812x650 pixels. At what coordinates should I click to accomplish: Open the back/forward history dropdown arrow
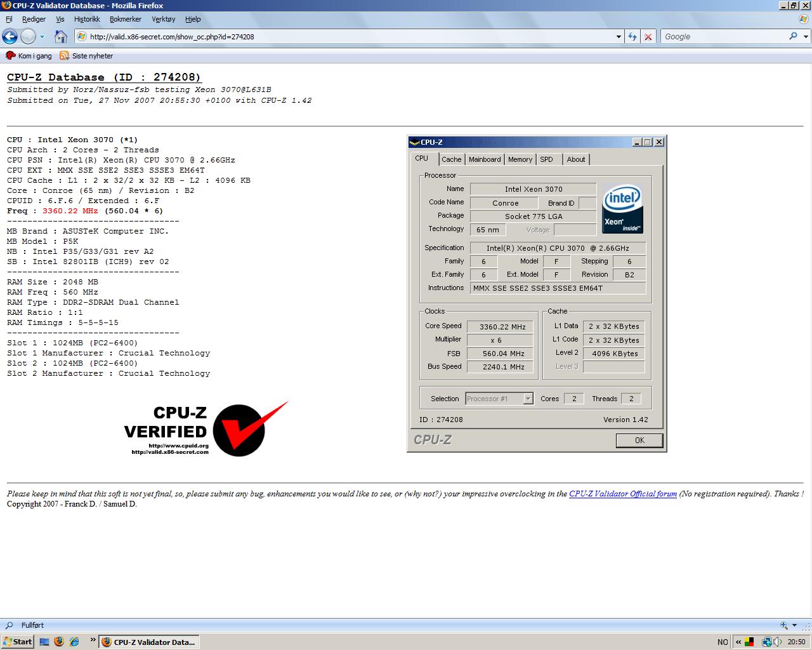[x=43, y=37]
